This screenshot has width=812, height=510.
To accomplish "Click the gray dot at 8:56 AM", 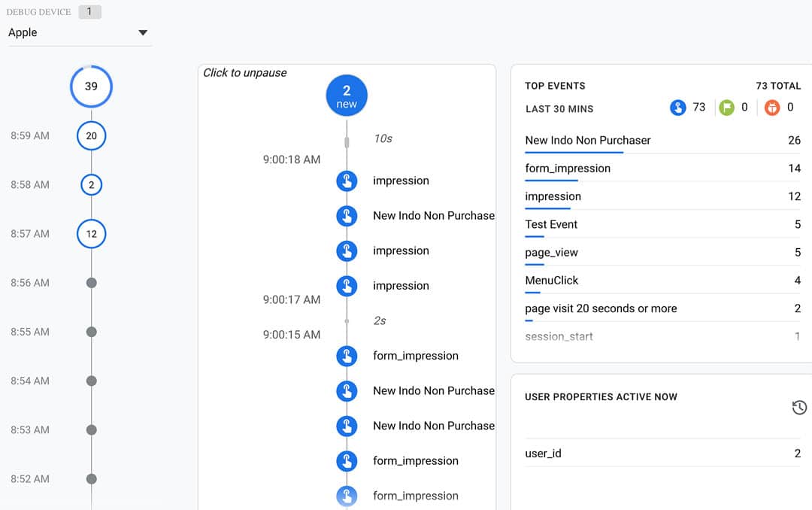I will (91, 283).
